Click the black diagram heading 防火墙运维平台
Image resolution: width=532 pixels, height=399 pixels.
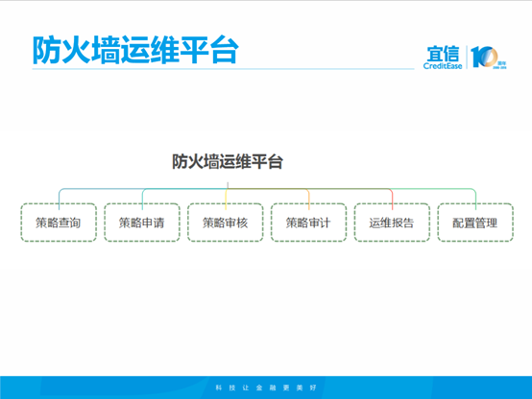[x=228, y=161]
